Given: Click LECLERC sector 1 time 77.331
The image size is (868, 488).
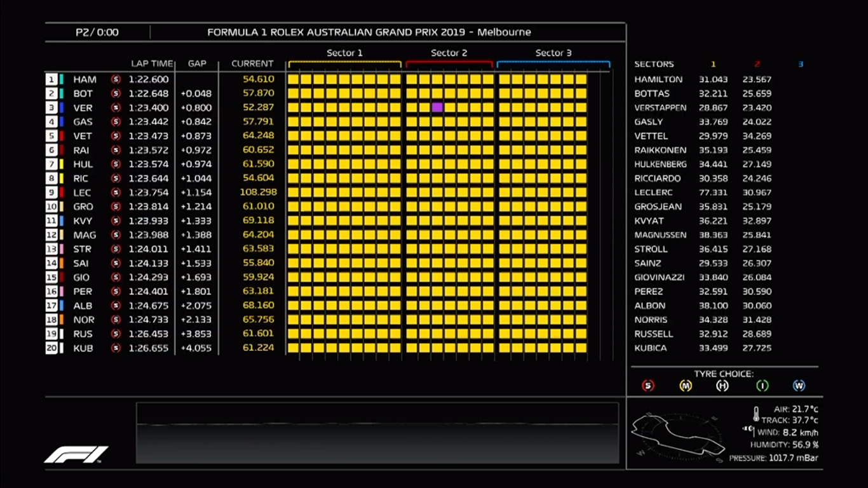Looking at the screenshot, I should pos(713,192).
